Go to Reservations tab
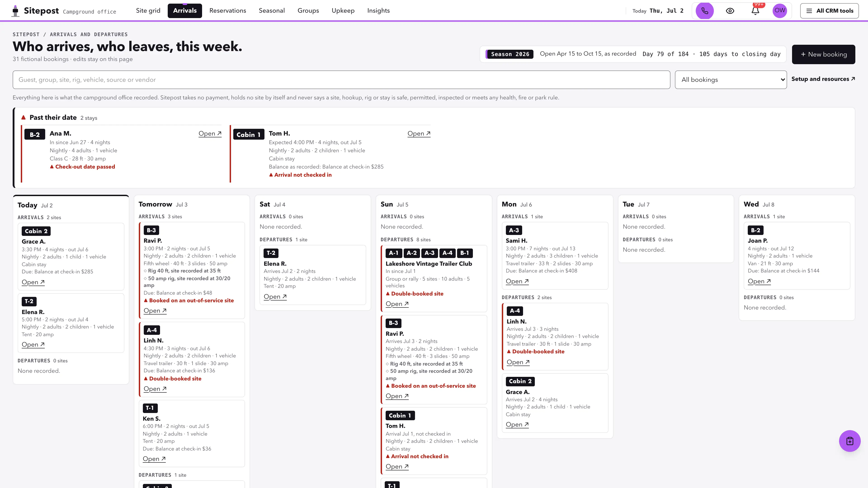 point(227,11)
